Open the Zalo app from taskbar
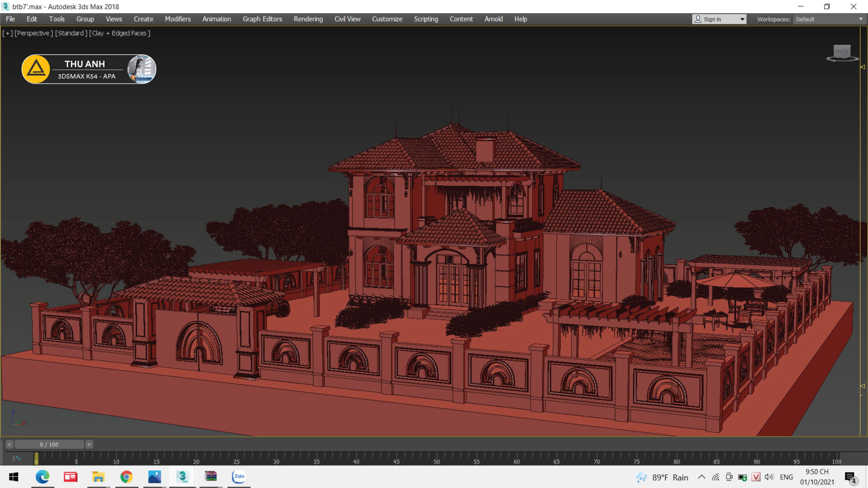Screen dimensions: 868x488 coord(239,477)
